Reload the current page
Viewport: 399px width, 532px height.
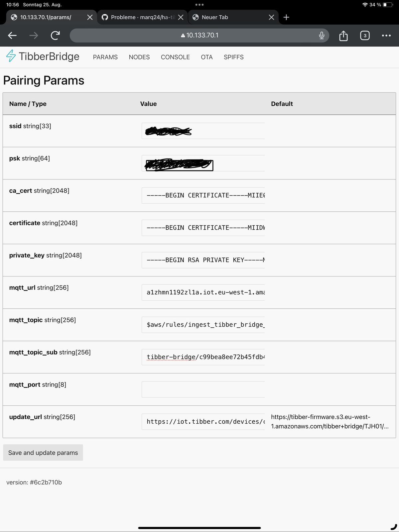55,35
